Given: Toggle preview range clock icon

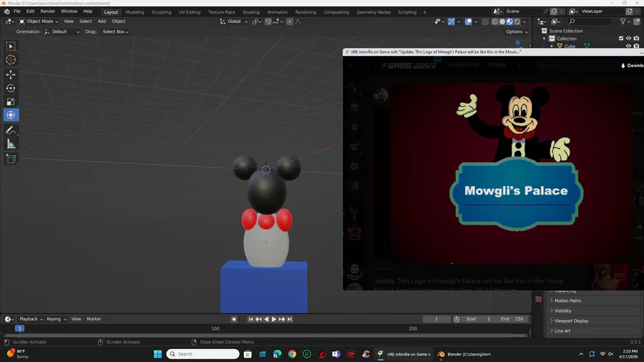Looking at the screenshot, I should 457,319.
